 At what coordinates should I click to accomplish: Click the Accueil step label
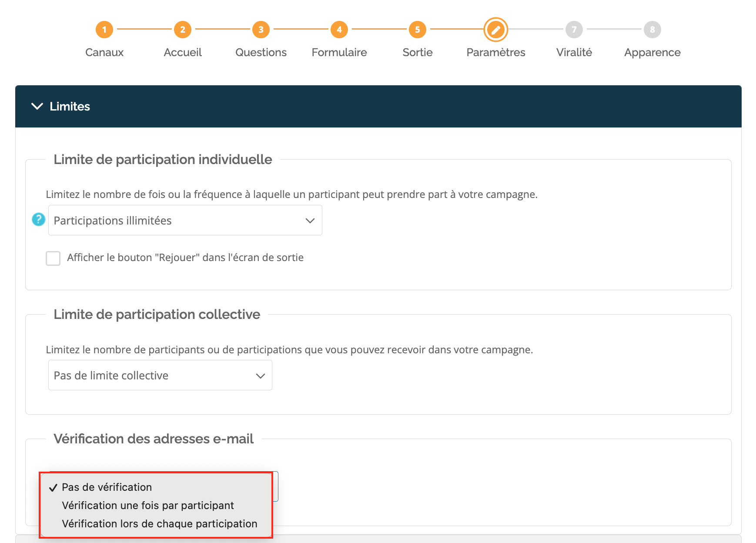183,53
